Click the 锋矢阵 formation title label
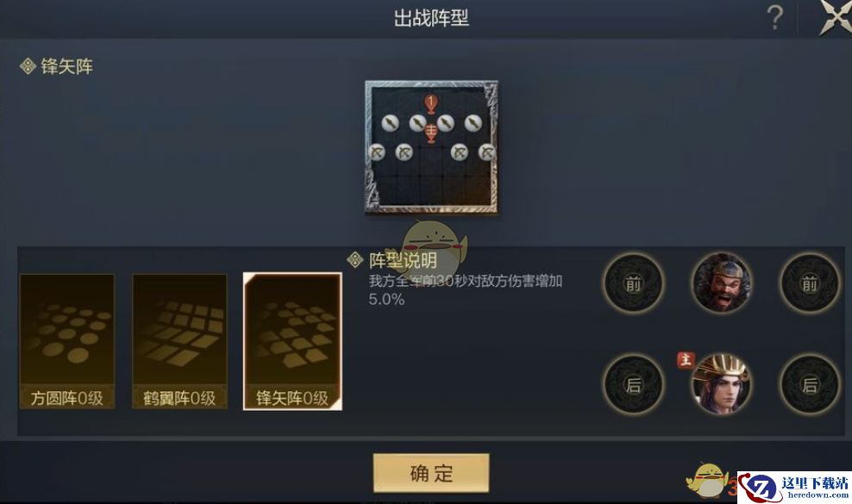852x504 pixels. [x=67, y=67]
